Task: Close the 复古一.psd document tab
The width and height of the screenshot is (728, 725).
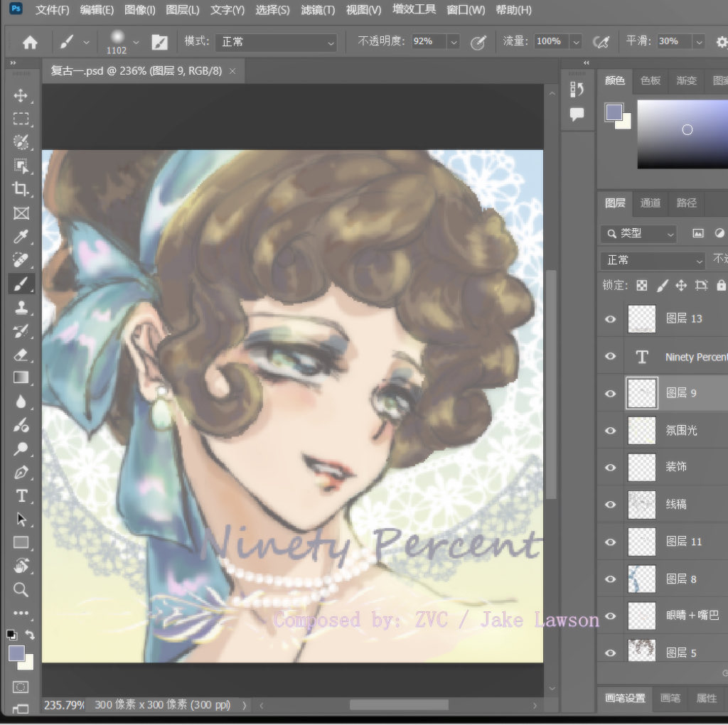Action: point(232,71)
